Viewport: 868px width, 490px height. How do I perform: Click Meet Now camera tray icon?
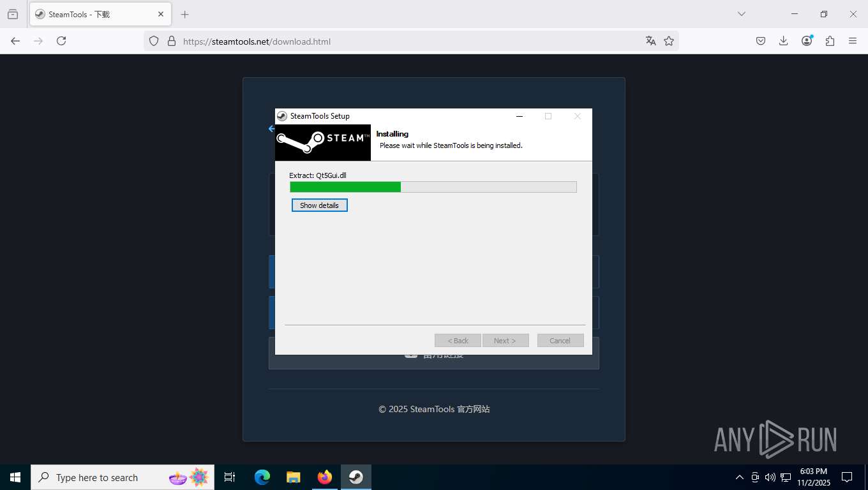tap(755, 477)
